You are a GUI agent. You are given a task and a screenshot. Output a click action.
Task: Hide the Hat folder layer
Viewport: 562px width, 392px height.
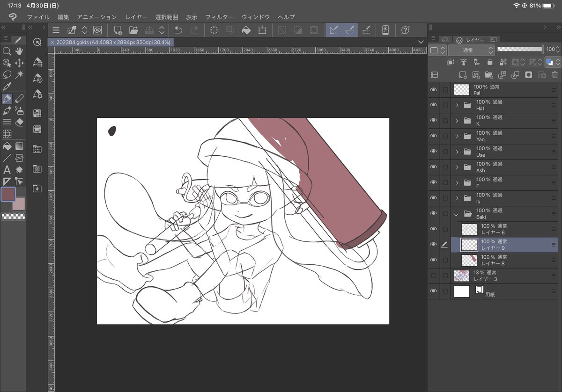pos(434,105)
